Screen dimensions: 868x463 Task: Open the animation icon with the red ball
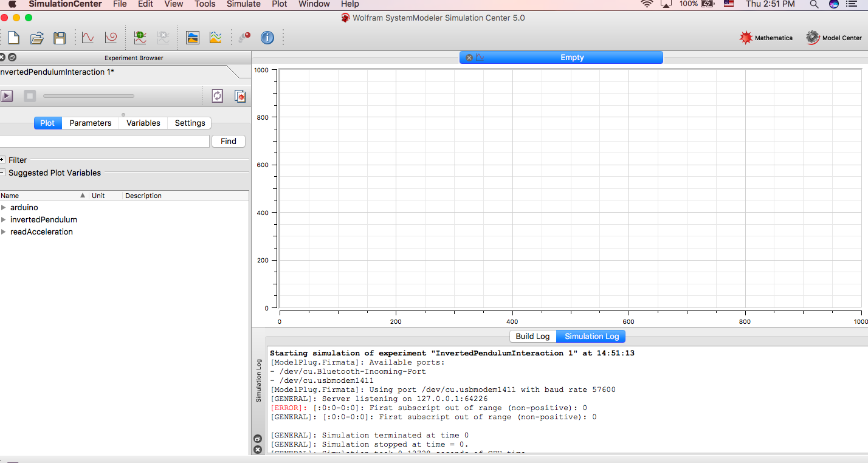click(244, 38)
